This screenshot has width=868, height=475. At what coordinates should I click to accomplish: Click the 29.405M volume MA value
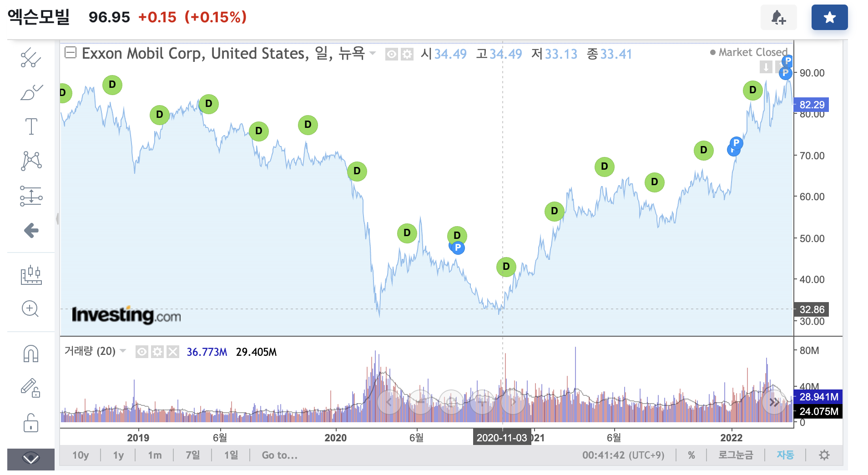pyautogui.click(x=256, y=352)
